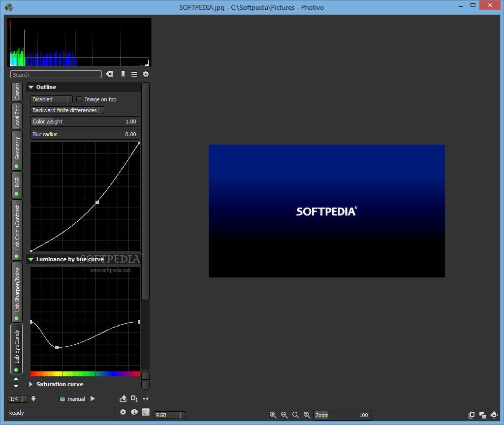
Task: Open the RGB channel dropdown at bottom
Action: click(170, 415)
